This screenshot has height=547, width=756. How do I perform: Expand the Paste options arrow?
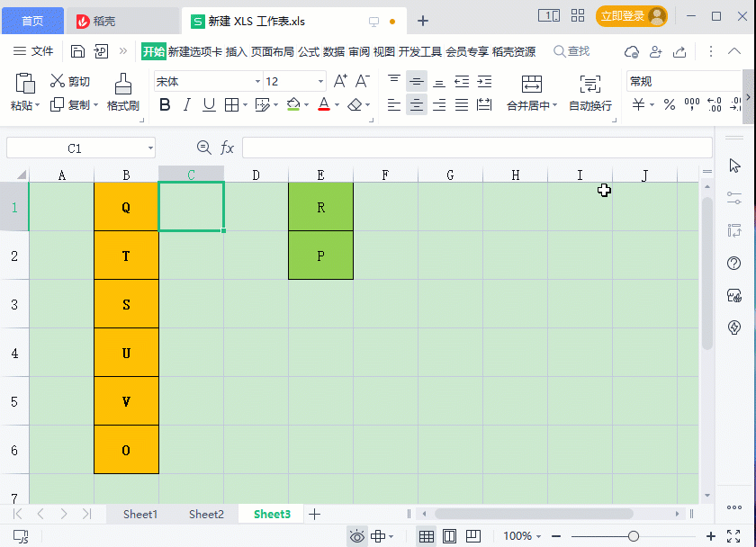coord(37,105)
